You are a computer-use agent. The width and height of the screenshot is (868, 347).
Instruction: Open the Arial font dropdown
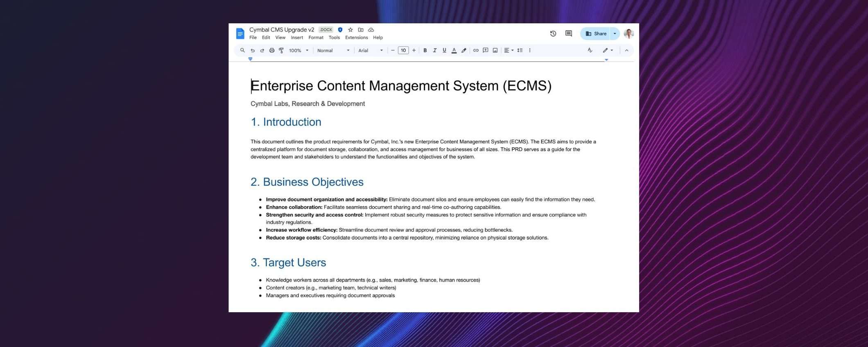coord(371,50)
